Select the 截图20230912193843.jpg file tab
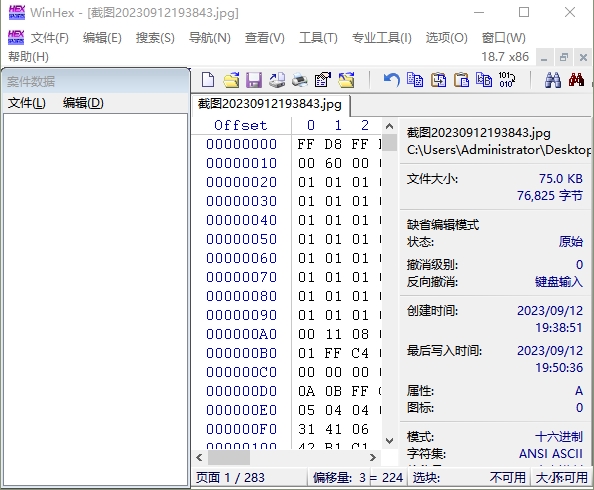 270,104
